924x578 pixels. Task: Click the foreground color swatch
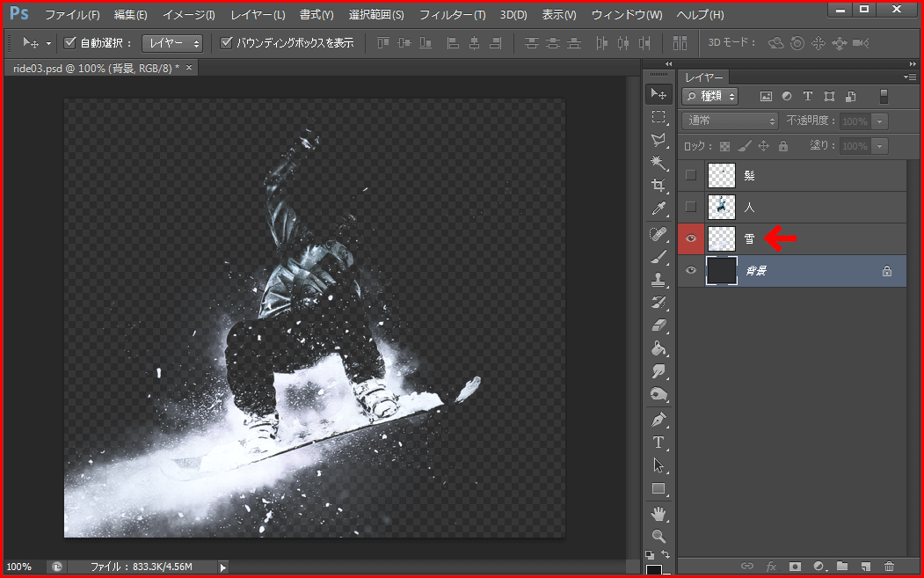pyautogui.click(x=654, y=572)
